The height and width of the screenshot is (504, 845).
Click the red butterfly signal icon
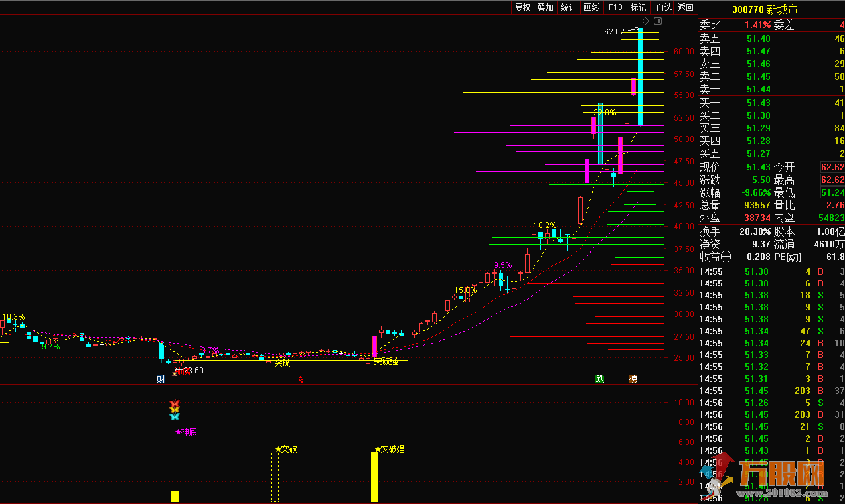[x=175, y=403]
